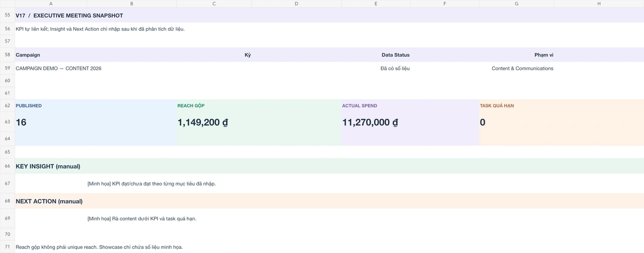Select row 63 header
The height and width of the screenshot is (253, 644).
8,122
